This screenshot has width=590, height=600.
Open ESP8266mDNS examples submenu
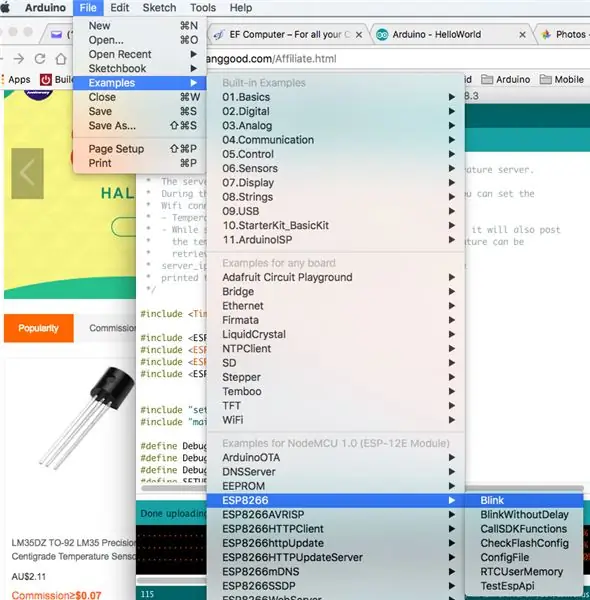tap(336, 572)
